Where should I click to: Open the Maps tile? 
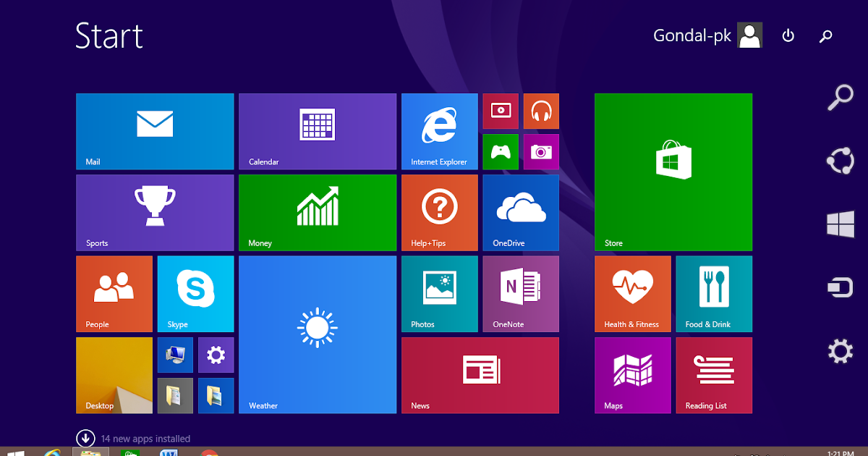tap(633, 376)
